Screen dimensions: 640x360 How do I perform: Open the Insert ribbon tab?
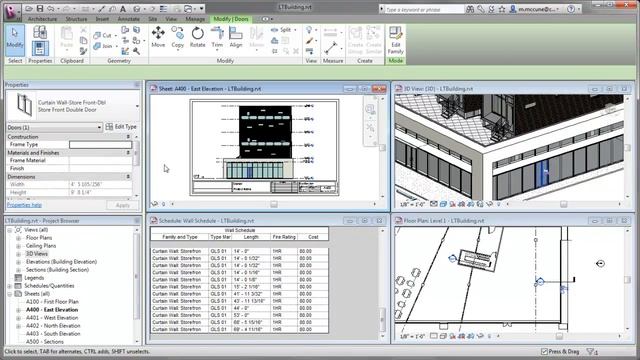tap(102, 19)
